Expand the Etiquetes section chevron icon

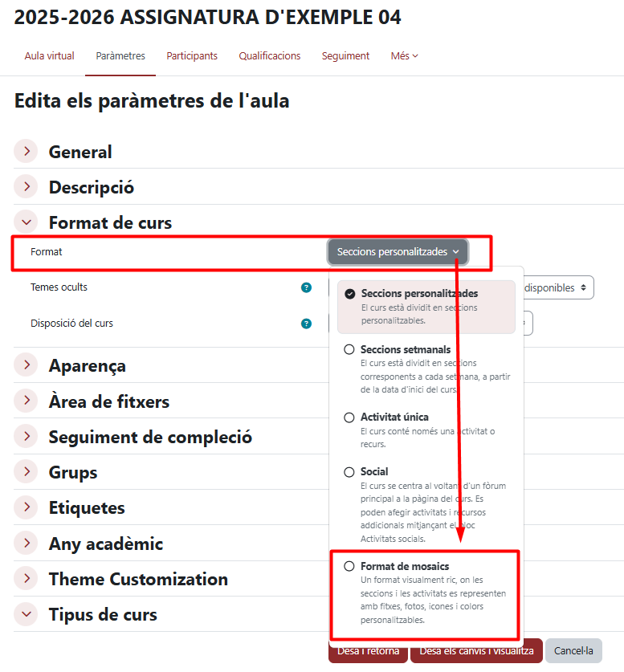click(x=27, y=507)
